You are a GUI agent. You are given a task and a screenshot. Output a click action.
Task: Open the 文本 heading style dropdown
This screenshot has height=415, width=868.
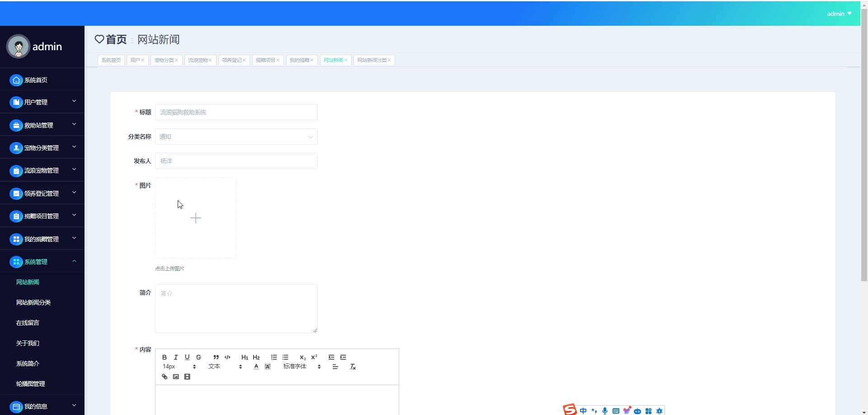pos(225,367)
